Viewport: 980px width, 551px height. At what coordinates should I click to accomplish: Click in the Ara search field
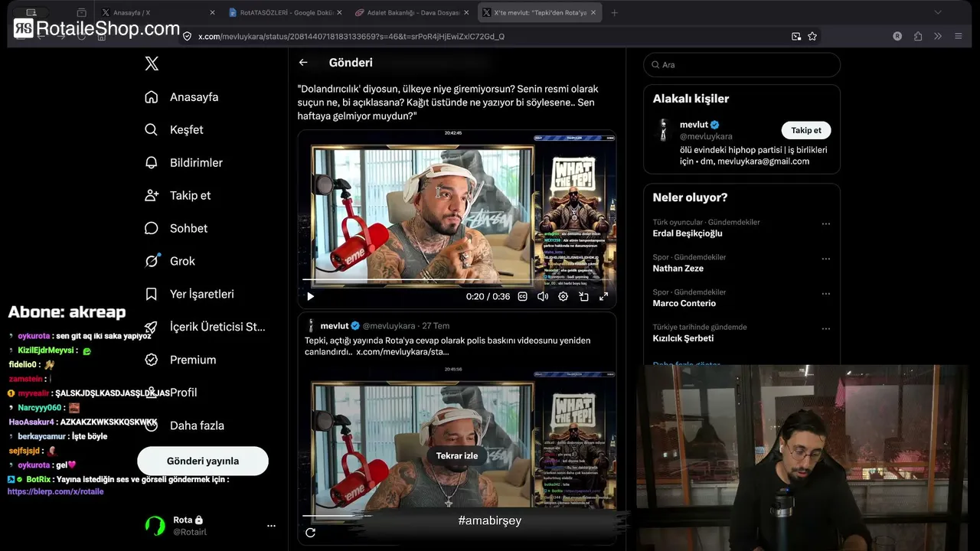(742, 65)
